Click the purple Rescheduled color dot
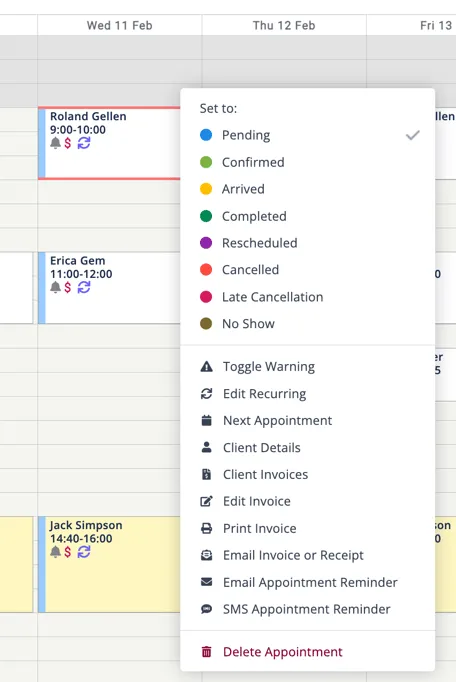This screenshot has width=456, height=682. tap(206, 243)
